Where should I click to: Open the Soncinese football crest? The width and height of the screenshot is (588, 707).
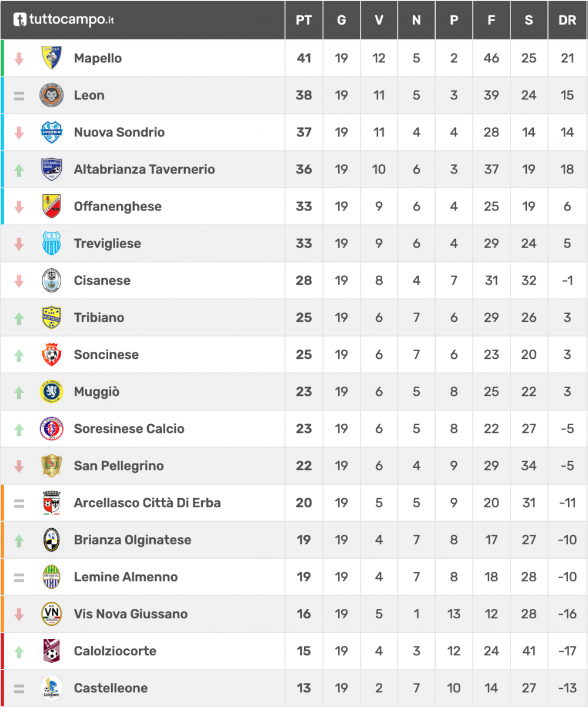click(x=52, y=354)
